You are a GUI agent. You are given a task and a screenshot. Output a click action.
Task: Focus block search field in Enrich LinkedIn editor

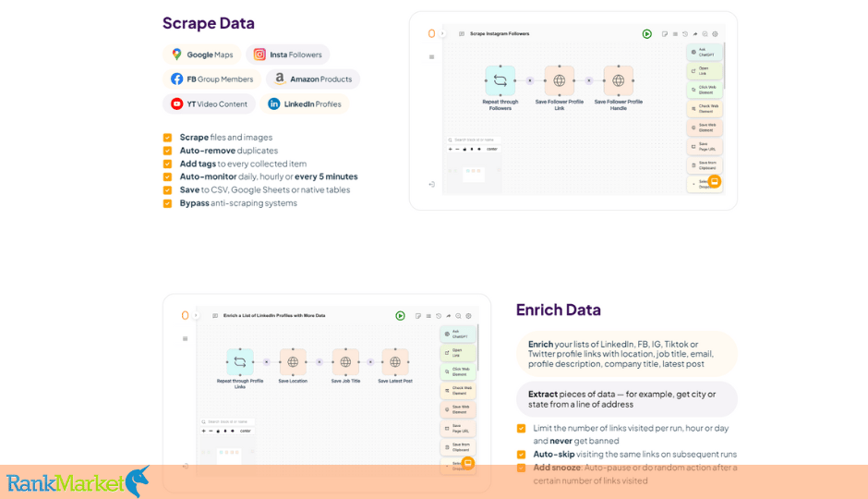tap(227, 422)
